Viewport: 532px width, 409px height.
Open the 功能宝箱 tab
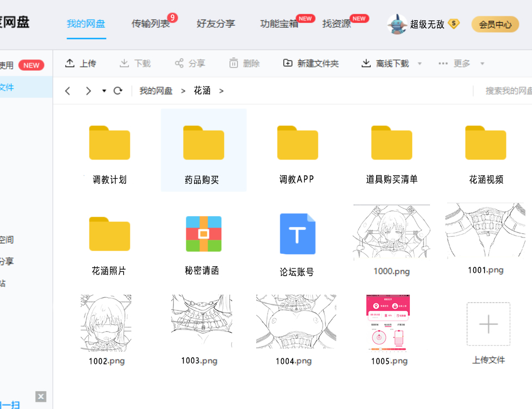[x=279, y=23]
